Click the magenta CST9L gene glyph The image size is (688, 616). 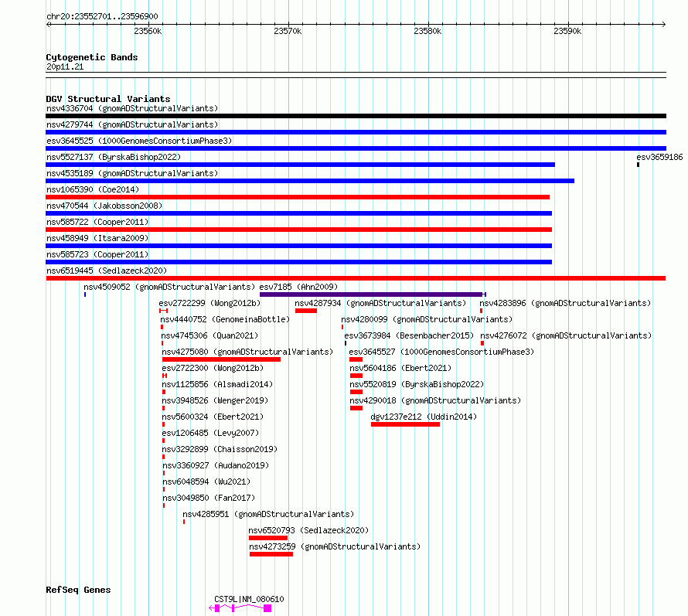(240, 608)
